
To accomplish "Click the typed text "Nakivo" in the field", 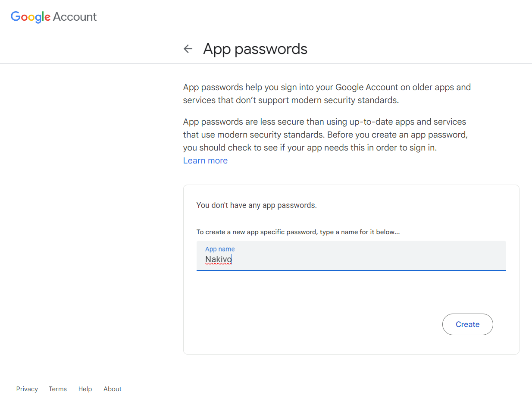I will coord(219,260).
